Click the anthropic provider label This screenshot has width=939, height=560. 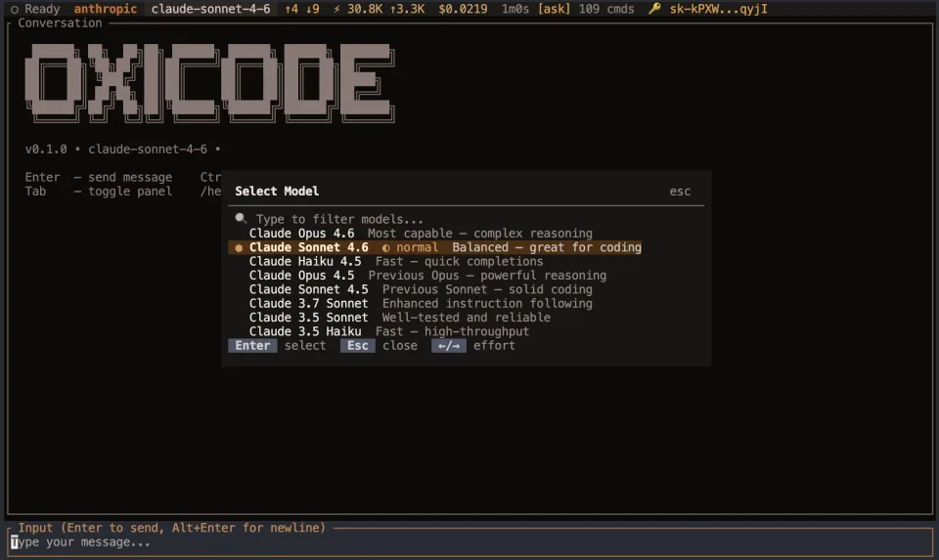coord(106,9)
